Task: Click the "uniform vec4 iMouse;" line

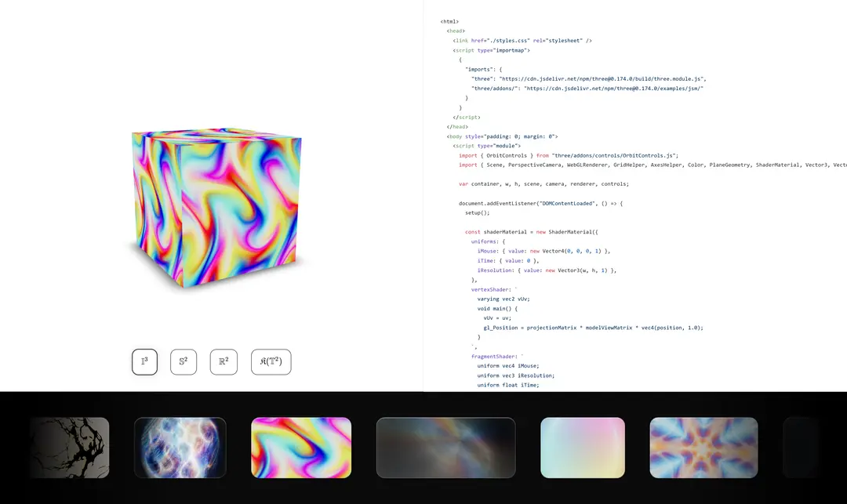Action: click(507, 366)
